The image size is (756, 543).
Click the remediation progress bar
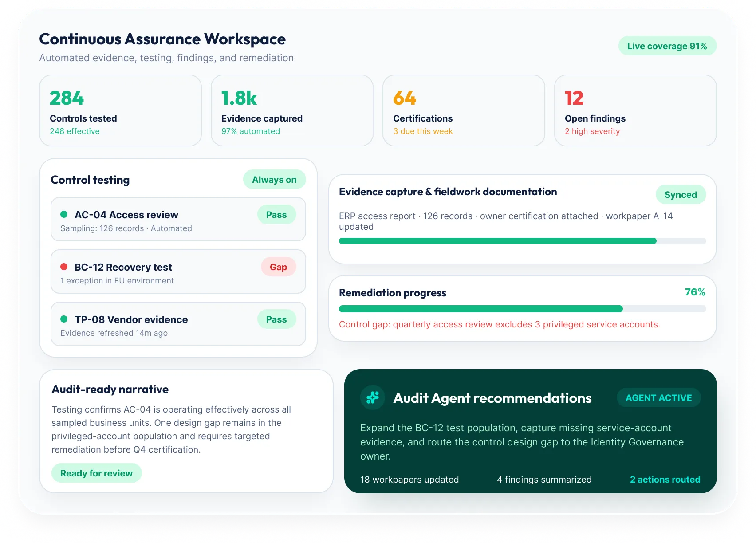522,309
